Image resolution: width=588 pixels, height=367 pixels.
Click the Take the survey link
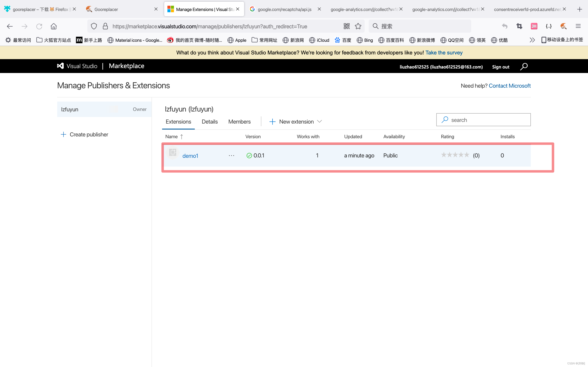pos(444,53)
